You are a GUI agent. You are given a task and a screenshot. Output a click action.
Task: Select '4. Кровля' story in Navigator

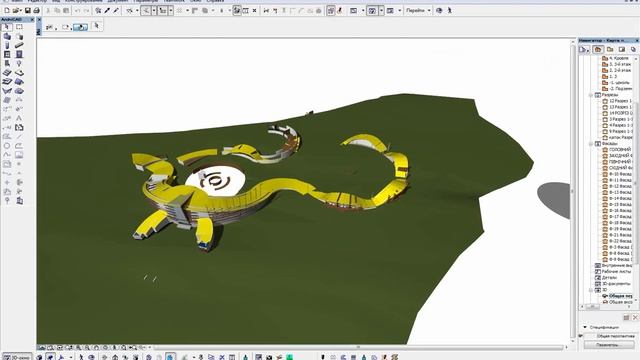pyautogui.click(x=619, y=58)
